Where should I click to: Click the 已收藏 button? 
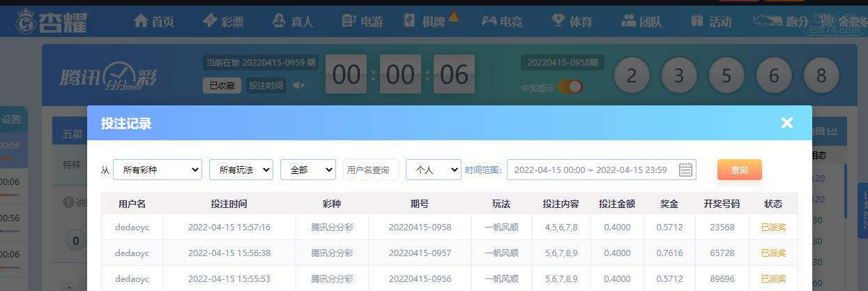222,85
